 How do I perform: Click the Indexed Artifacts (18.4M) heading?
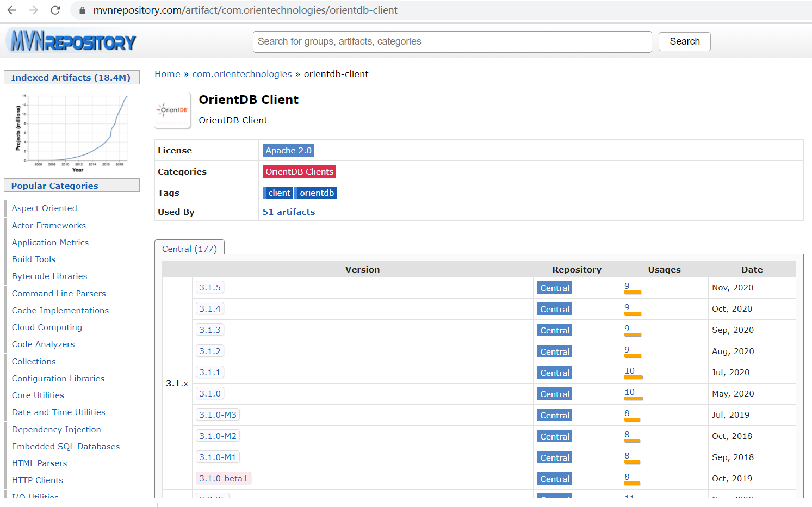tap(71, 77)
